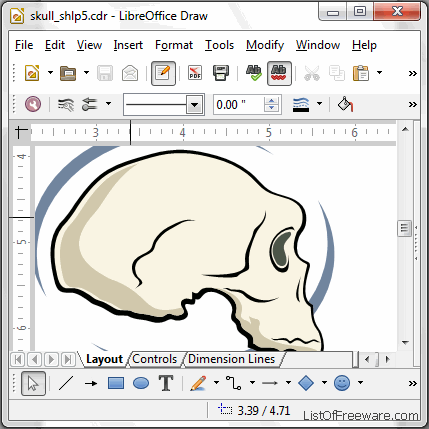Click the Open folder icon
The width and height of the screenshot is (429, 429).
click(68, 73)
